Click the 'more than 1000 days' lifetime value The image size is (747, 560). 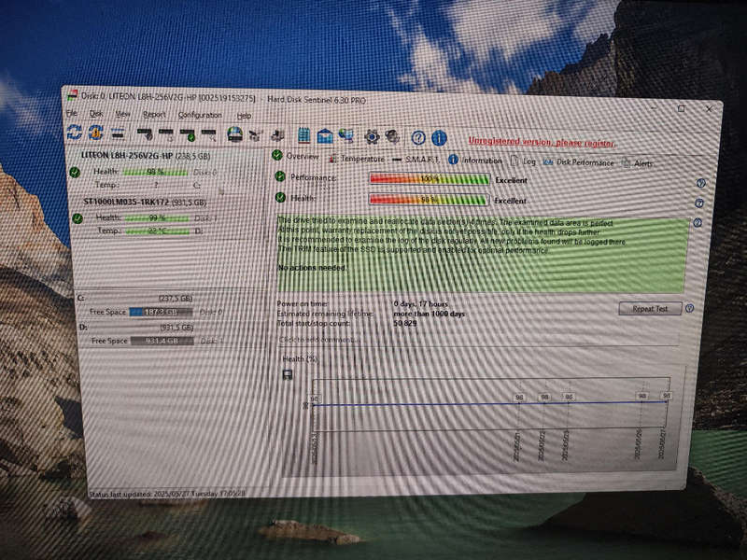tap(430, 314)
